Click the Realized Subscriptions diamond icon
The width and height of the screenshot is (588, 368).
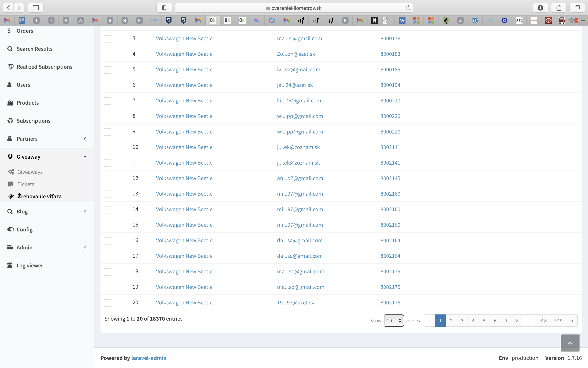(x=10, y=67)
